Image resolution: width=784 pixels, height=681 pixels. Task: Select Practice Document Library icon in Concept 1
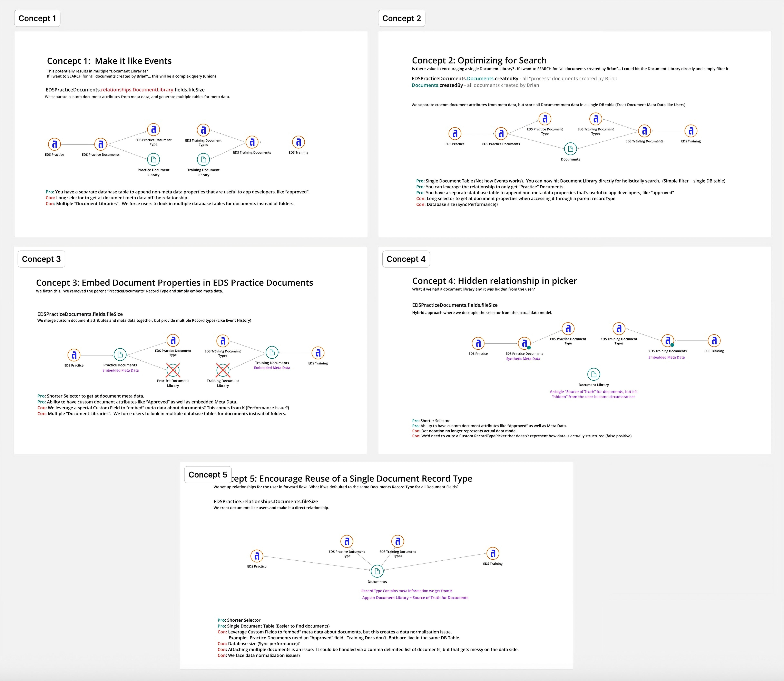(154, 160)
